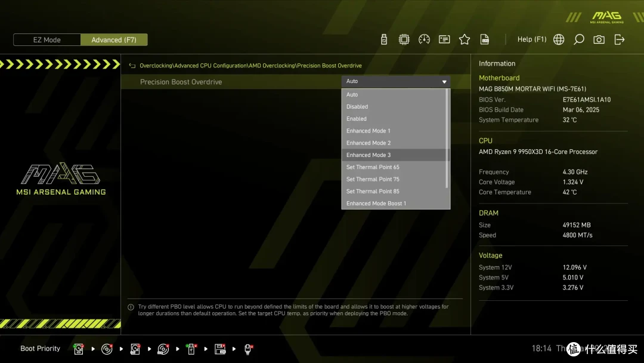Viewport: 644px width, 363px height.
Task: Select USB floppy boot device icon
Action: (x=220, y=349)
